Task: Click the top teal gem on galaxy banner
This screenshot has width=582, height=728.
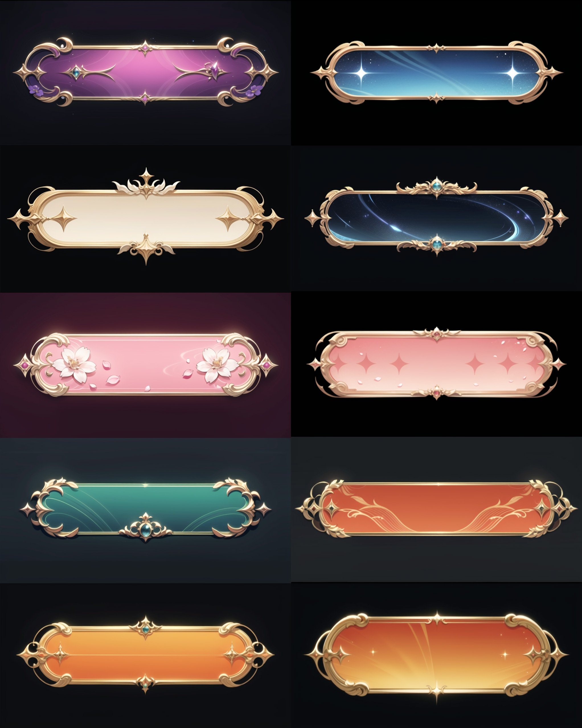Action: pos(437,185)
